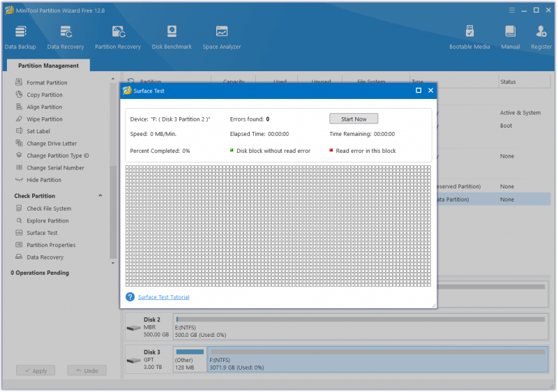
Task: Close the Surface Test dialog
Action: 430,91
